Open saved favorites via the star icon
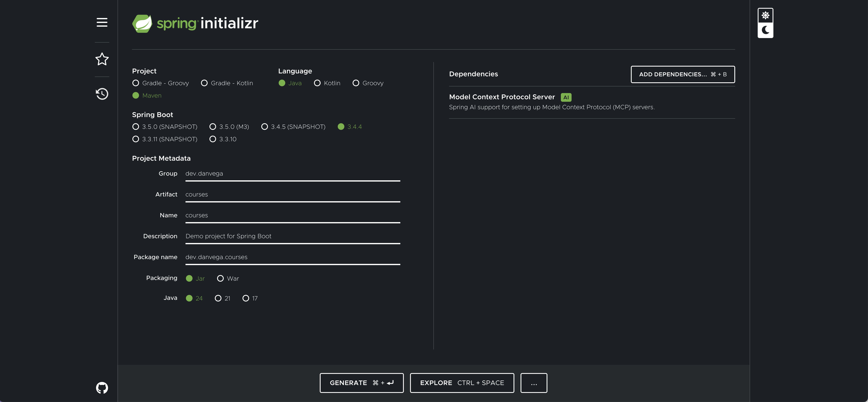Viewport: 868px width, 402px height. coord(102,59)
